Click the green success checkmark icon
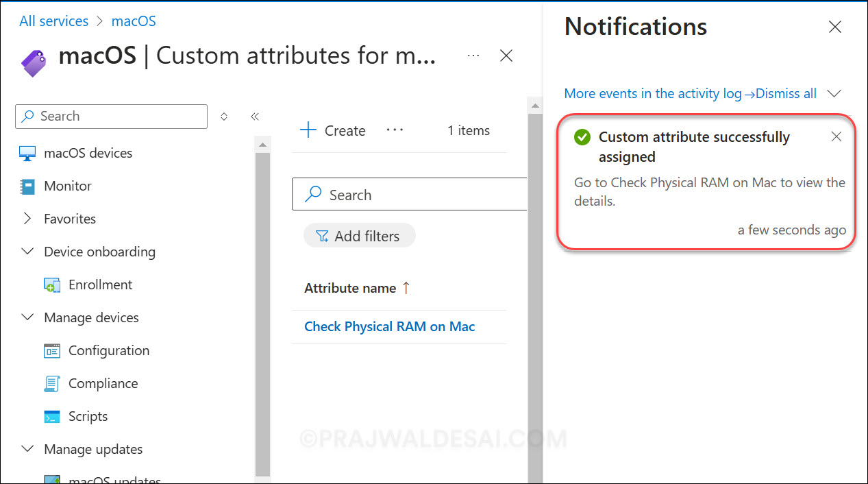868x484 pixels. [582, 137]
